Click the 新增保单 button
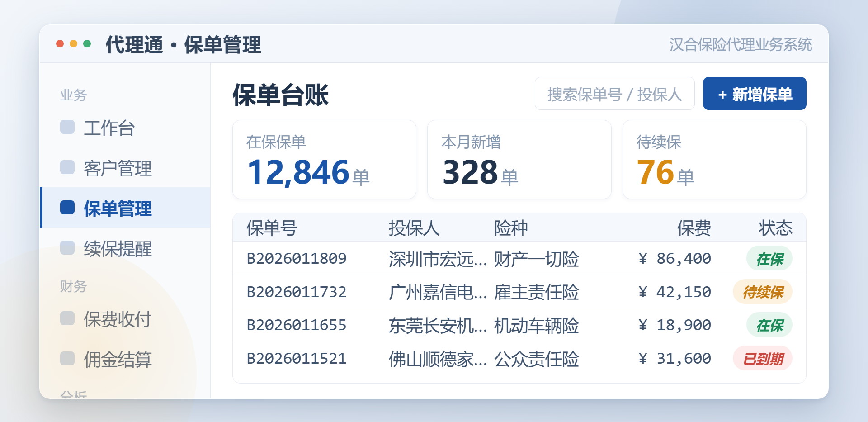This screenshot has height=422, width=868. point(755,94)
